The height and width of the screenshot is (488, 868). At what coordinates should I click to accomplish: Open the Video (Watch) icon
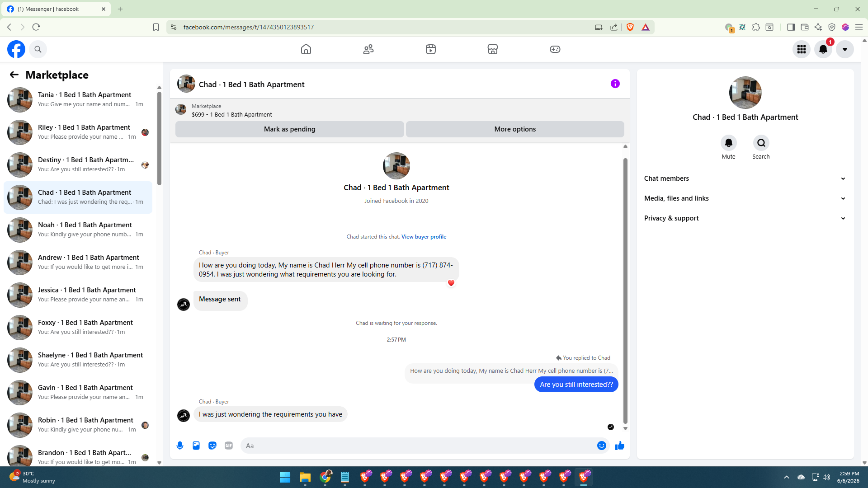pyautogui.click(x=431, y=49)
